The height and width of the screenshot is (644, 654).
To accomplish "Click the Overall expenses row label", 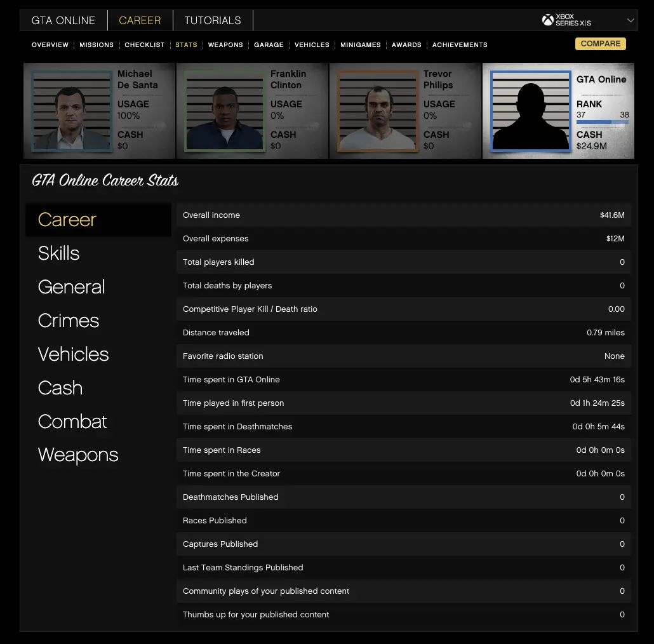I will click(x=216, y=239).
